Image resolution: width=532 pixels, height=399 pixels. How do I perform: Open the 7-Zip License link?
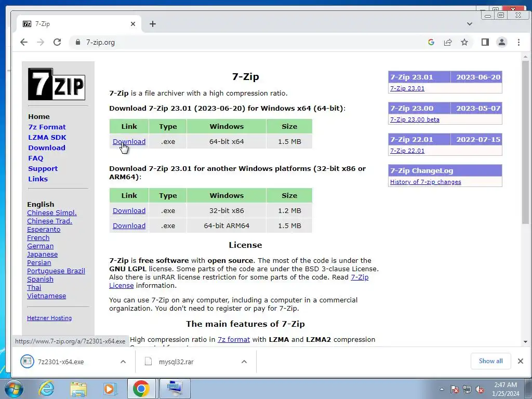pos(360,277)
